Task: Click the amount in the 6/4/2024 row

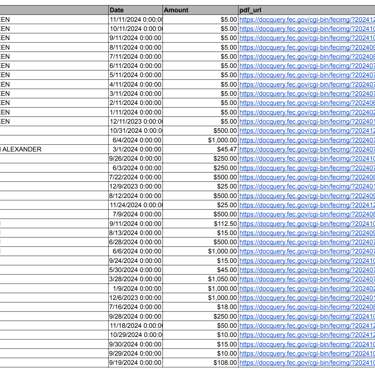Action: tap(201, 140)
